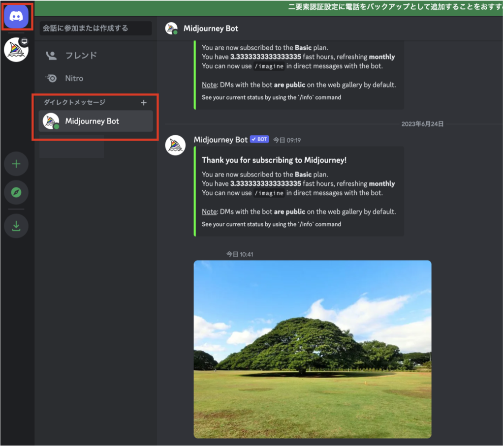Click the ダイレクトメッセージ section header
504x447 pixels.
(x=74, y=102)
